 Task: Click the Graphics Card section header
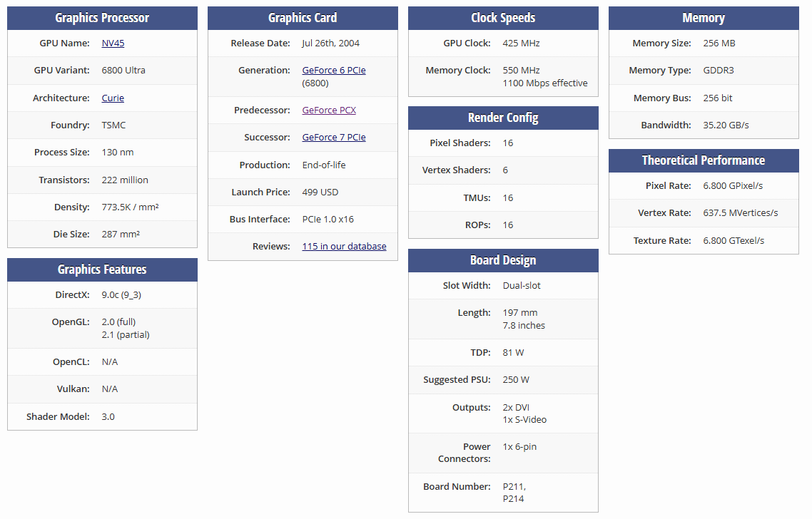[303, 18]
